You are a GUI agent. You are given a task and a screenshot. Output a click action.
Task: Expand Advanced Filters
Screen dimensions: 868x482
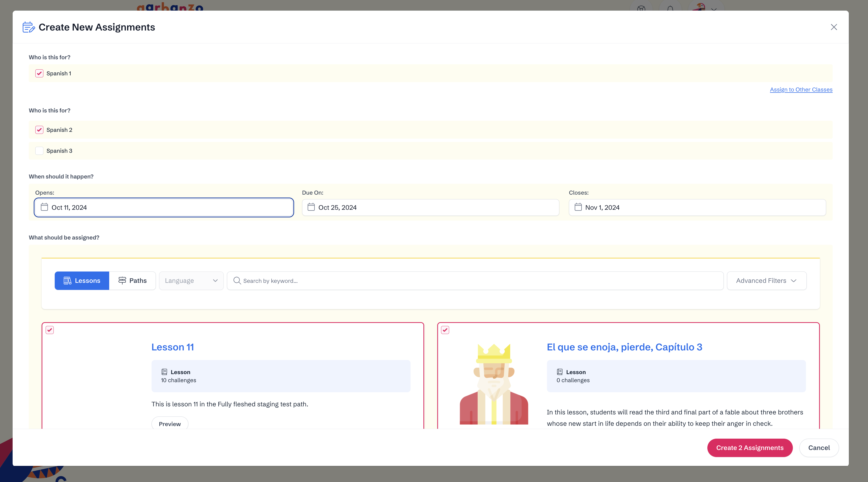pyautogui.click(x=766, y=281)
